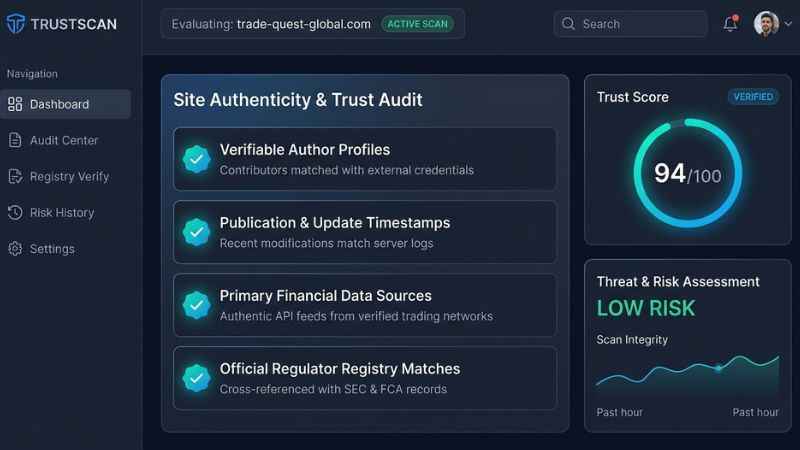This screenshot has width=800, height=450.
Task: Click the ACTIVE SCAN status badge
Action: [417, 24]
